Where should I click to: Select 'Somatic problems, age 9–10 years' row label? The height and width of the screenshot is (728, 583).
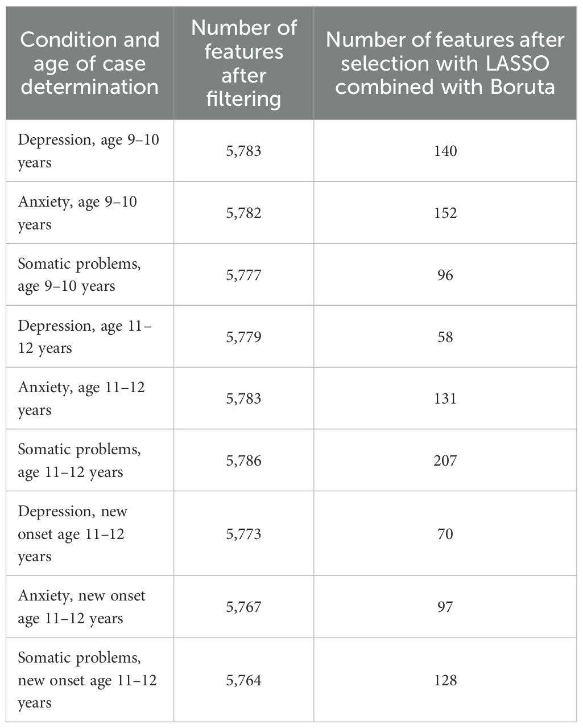click(x=79, y=275)
